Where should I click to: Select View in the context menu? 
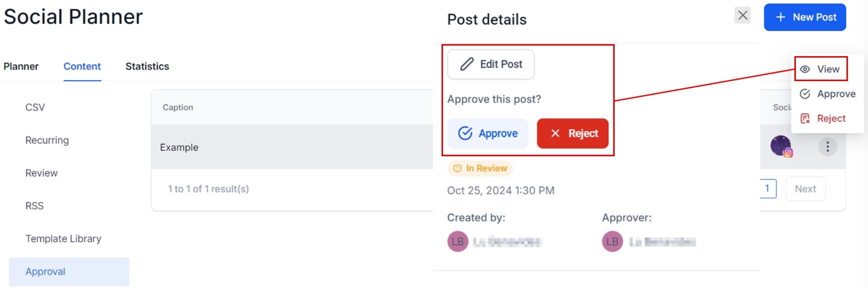point(821,69)
